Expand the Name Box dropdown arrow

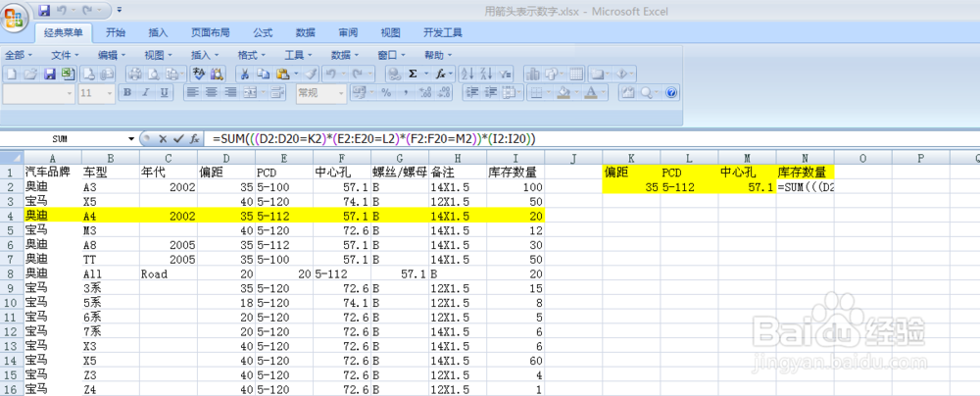point(131,138)
